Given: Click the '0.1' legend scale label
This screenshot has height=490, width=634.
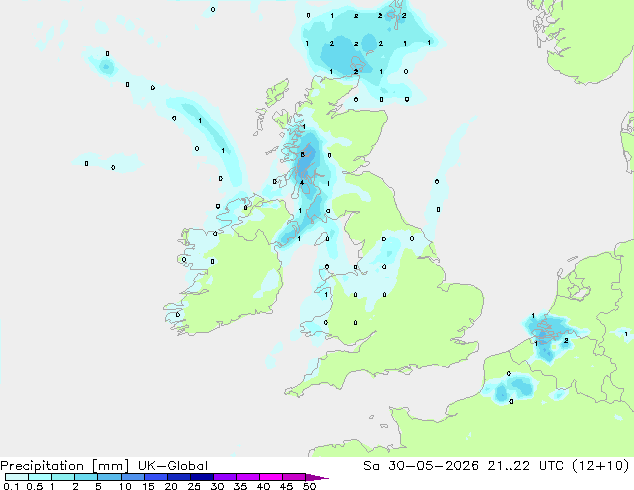Looking at the screenshot, I should 11,486.
